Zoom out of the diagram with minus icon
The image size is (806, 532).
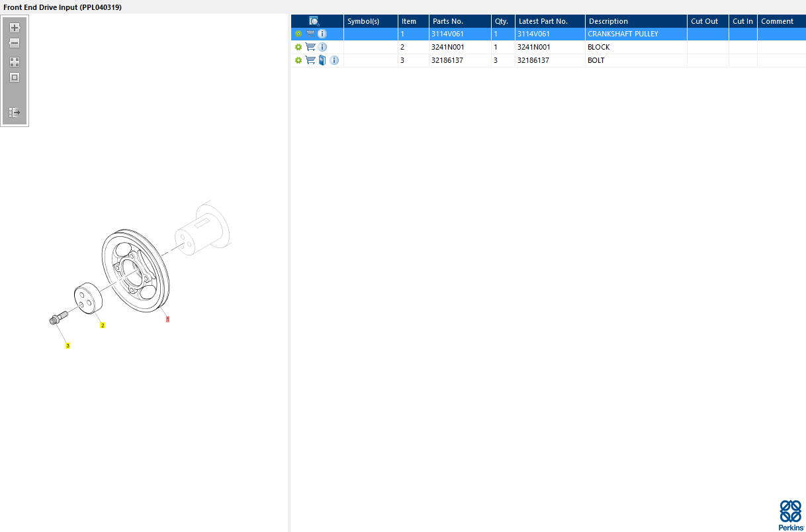15,43
